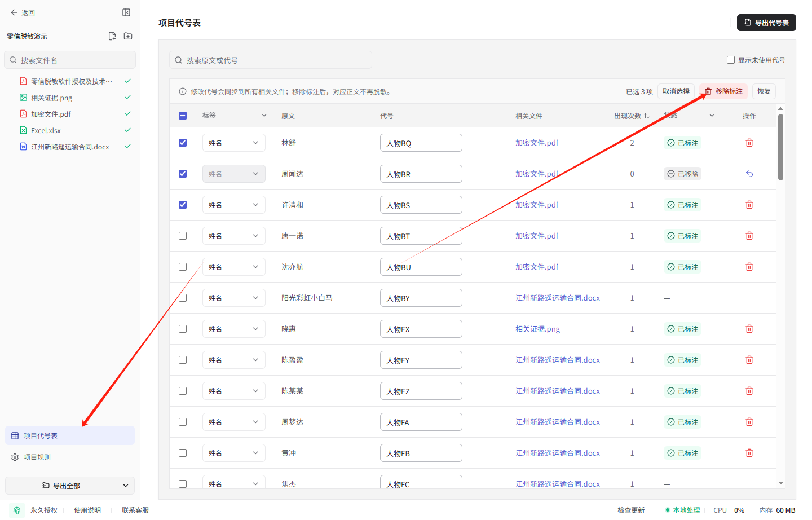Enable 显示未使用代号 checkbox
The height and width of the screenshot is (520, 812).
point(731,60)
